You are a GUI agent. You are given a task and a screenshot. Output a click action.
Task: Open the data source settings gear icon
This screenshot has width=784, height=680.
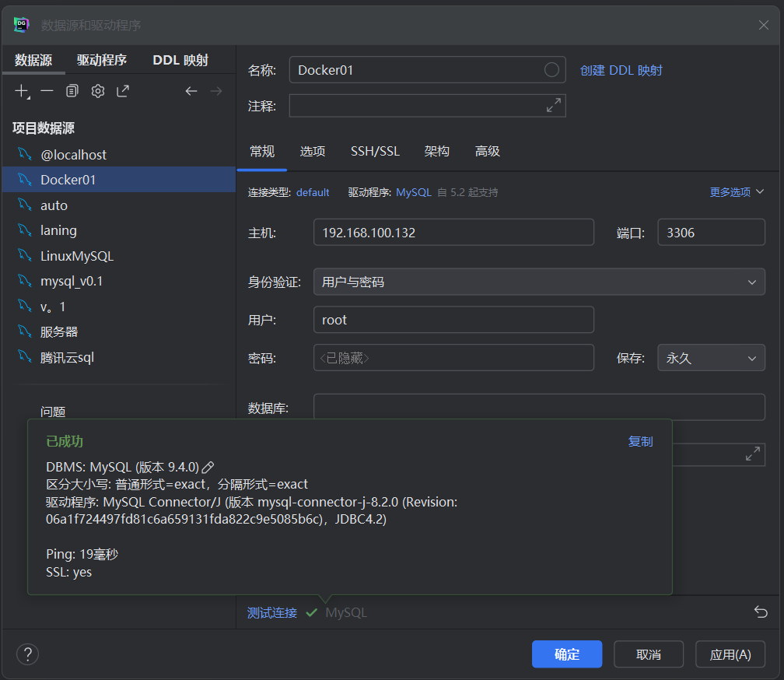(x=97, y=91)
